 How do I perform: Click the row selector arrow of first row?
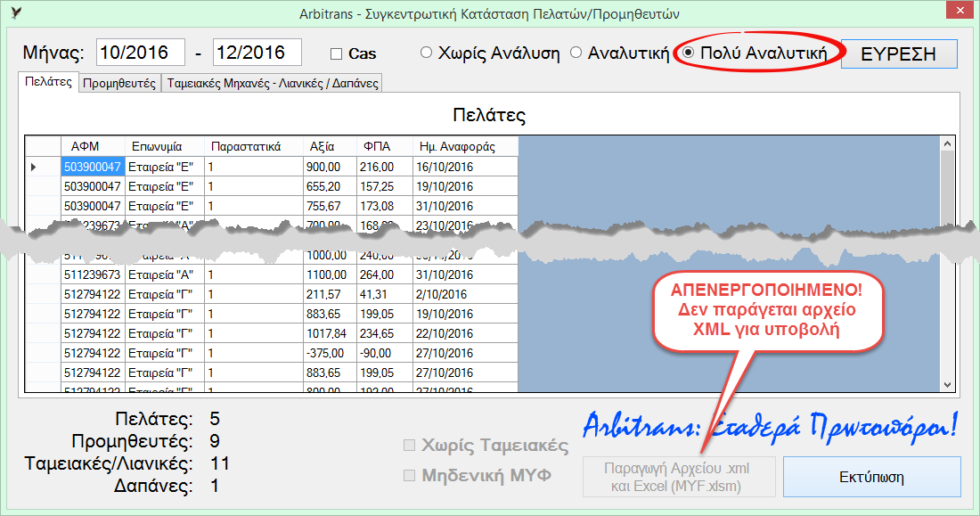[34, 167]
